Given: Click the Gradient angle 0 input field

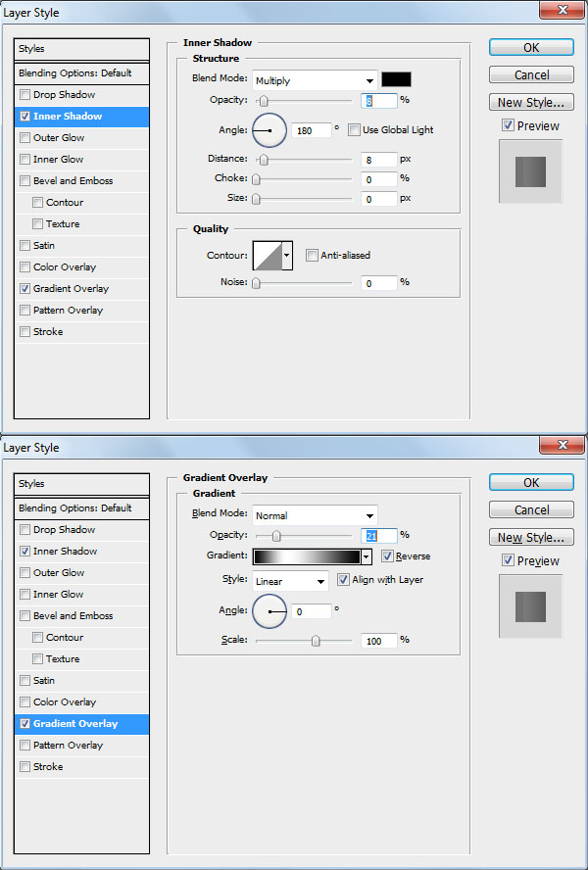Looking at the screenshot, I should [x=311, y=611].
